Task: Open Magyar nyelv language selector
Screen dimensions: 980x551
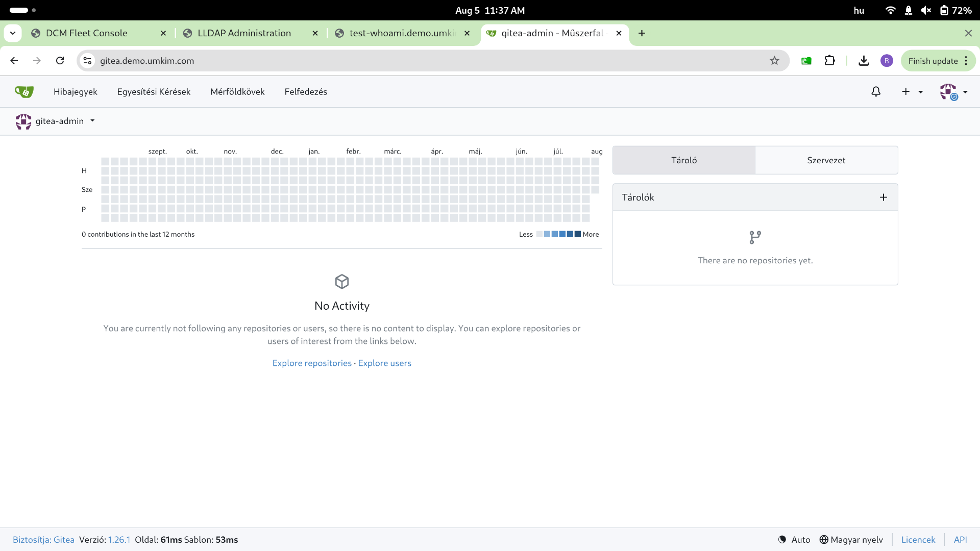Action: (x=851, y=540)
